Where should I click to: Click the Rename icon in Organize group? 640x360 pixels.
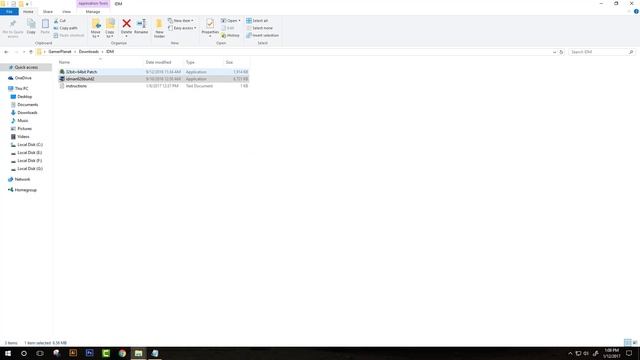pyautogui.click(x=141, y=24)
